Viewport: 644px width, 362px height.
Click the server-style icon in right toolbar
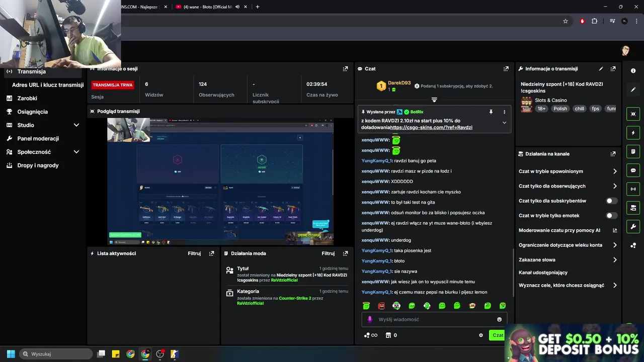[x=633, y=208]
